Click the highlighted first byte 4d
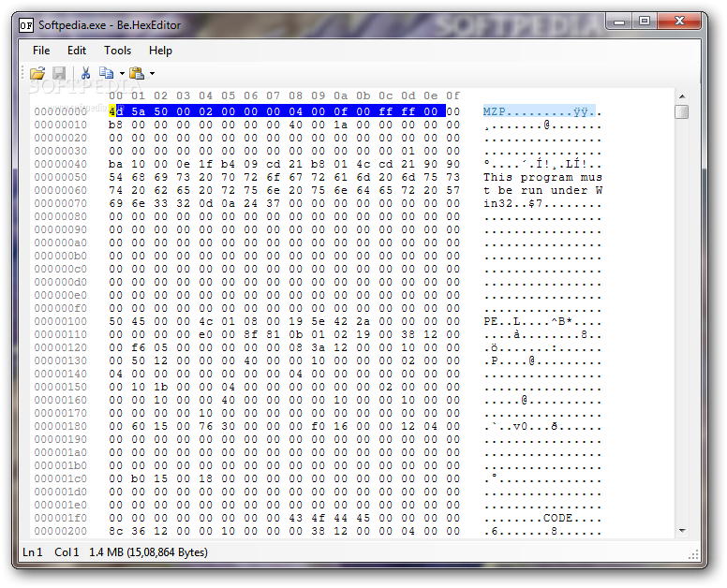Viewport: 727px width, 588px height. pyautogui.click(x=116, y=111)
